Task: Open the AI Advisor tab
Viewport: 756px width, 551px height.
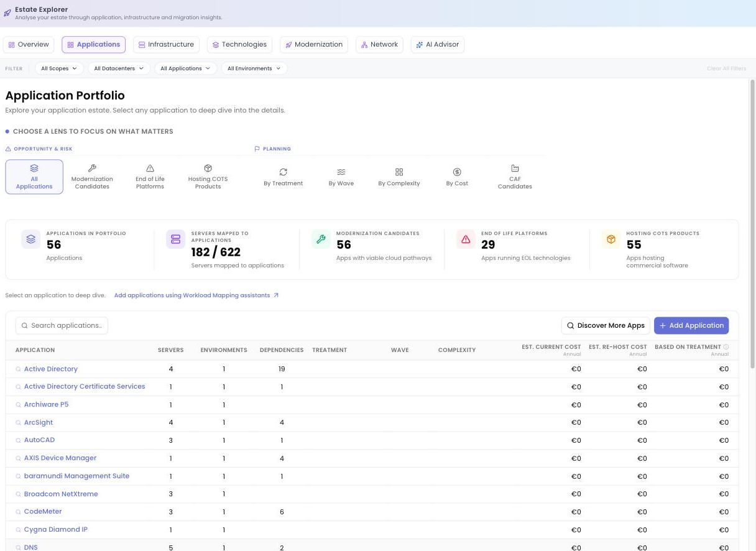Action: pos(438,45)
